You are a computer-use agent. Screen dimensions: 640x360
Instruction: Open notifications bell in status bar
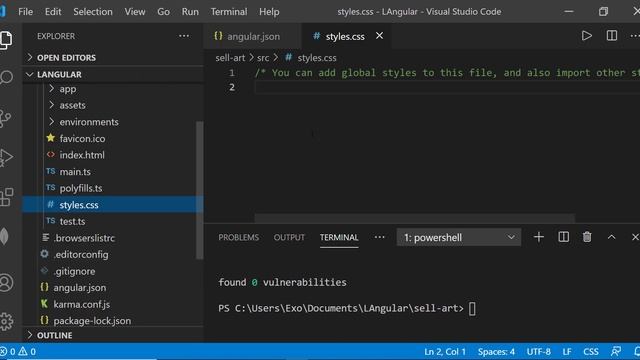[x=636, y=351]
